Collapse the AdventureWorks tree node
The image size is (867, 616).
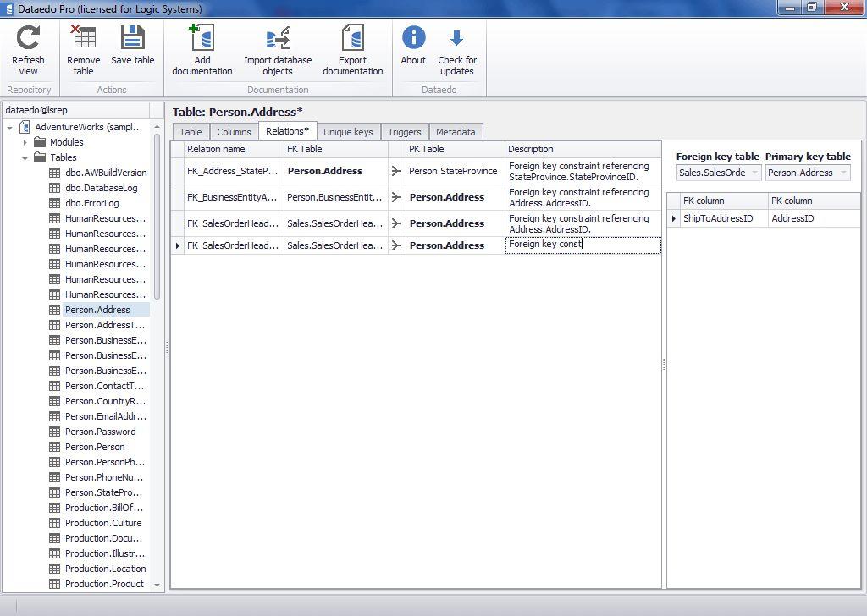click(x=10, y=128)
